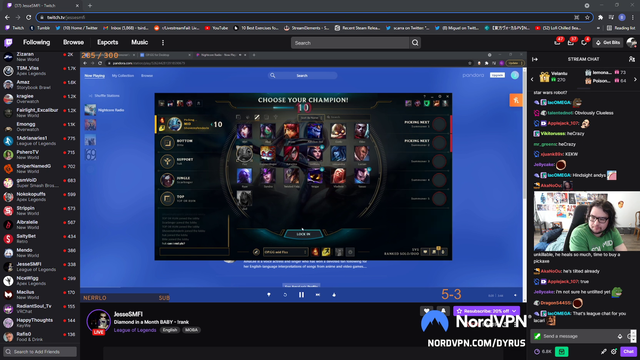Show previous gift leaderboard page
The width and height of the screenshot is (640, 360).
[x=532, y=80]
